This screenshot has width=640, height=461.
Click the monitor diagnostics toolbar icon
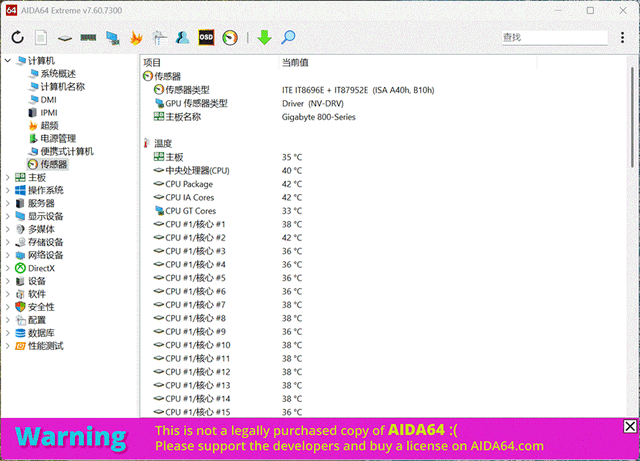click(113, 38)
